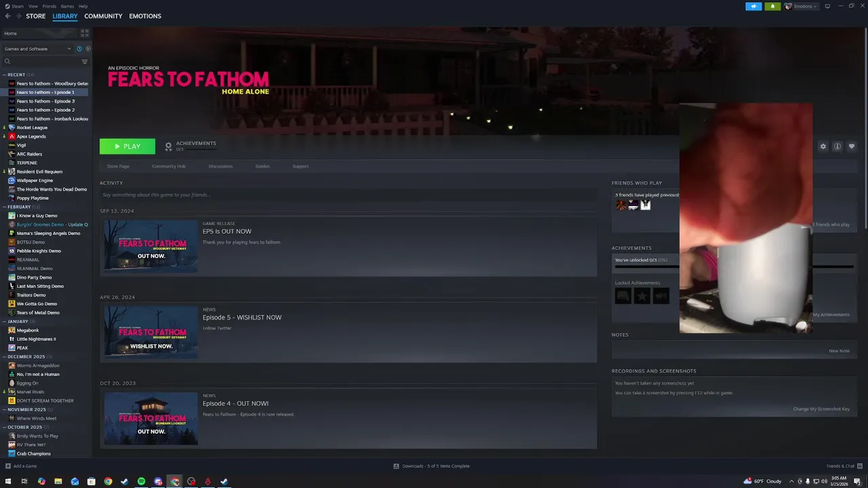
Task: Switch to the COMMUNITY tab
Action: (x=103, y=16)
